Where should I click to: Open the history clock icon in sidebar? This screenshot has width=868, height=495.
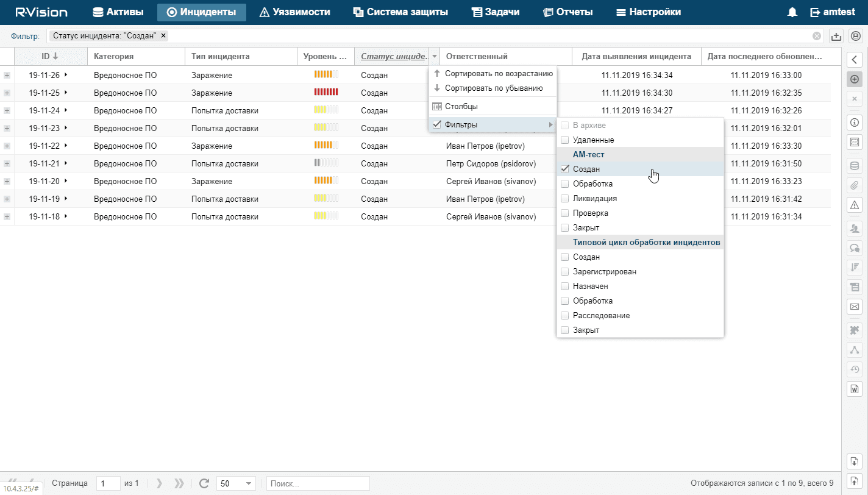855,369
